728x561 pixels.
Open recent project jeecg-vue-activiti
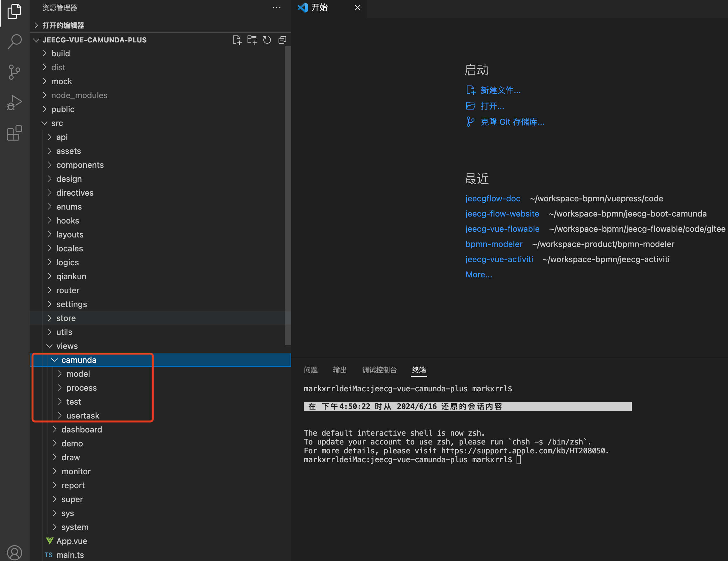pyautogui.click(x=499, y=259)
